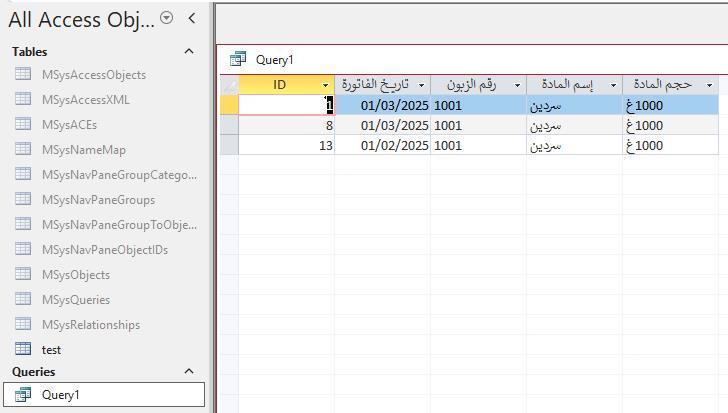The image size is (728, 413).
Task: Open the رقم الزبون column filter dropdown
Action: pos(517,85)
